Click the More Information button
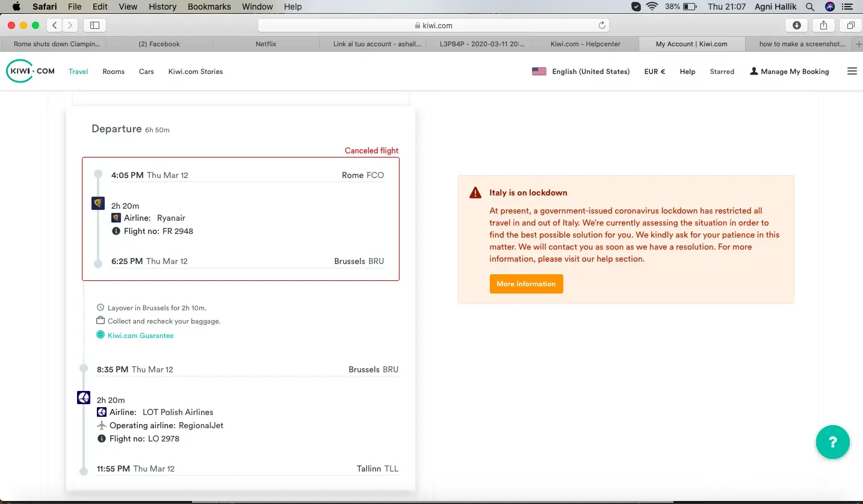The width and height of the screenshot is (863, 504). [526, 284]
